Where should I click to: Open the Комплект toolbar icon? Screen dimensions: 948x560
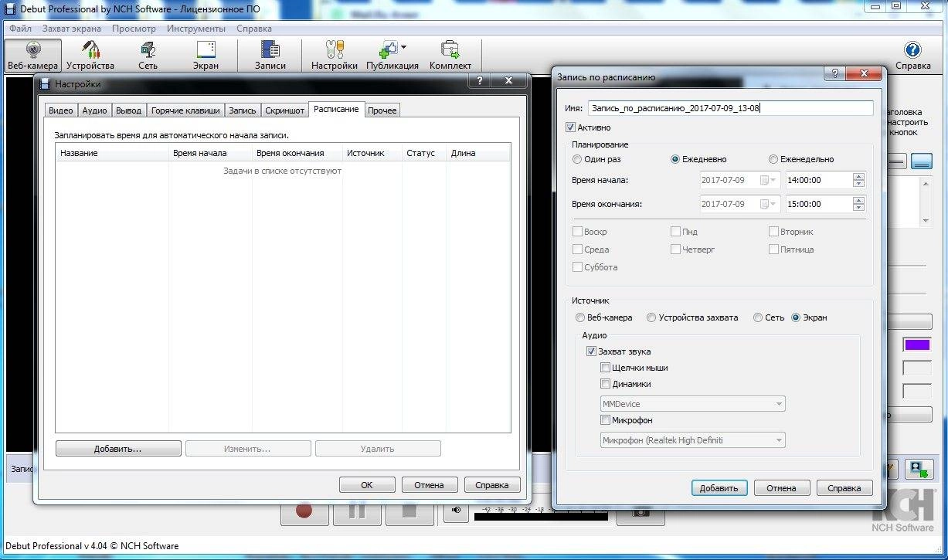pyautogui.click(x=450, y=56)
